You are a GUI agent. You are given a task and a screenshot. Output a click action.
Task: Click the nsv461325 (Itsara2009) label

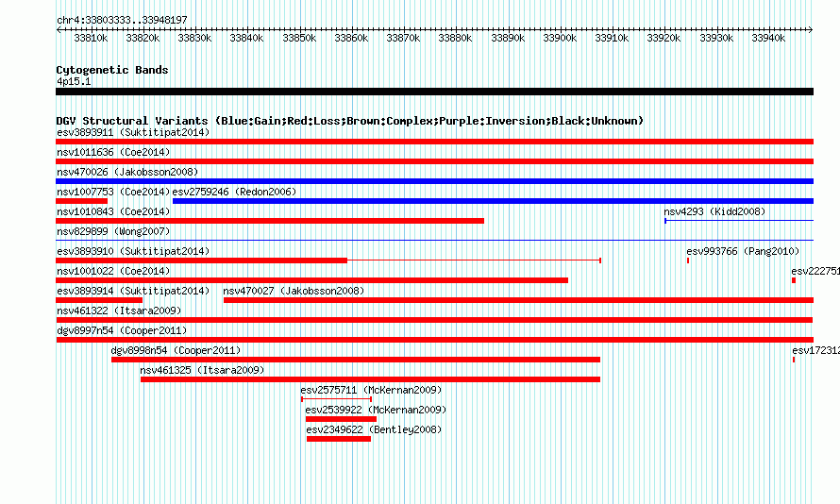point(202,370)
